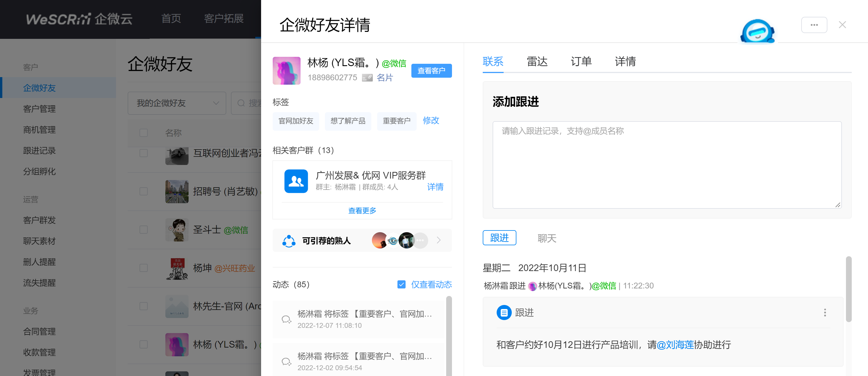Image resolution: width=868 pixels, height=376 pixels.
Task: Click the 查看客户 button
Action: click(x=431, y=71)
